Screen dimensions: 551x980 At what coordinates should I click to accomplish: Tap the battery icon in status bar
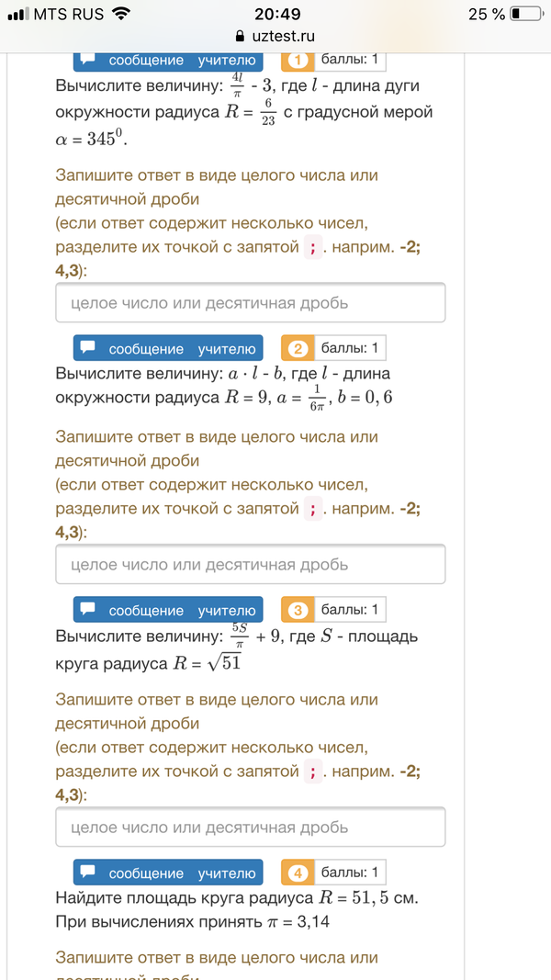pyautogui.click(x=527, y=14)
